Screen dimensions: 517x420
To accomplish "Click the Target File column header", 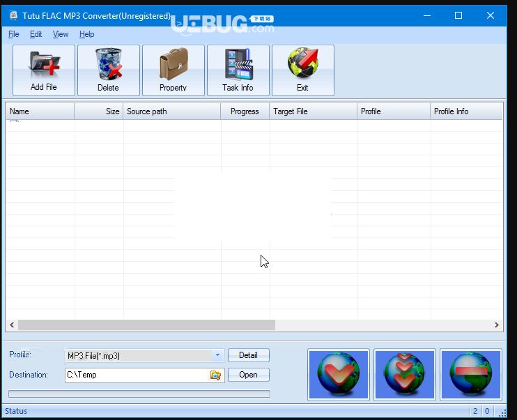I will pyautogui.click(x=314, y=111).
